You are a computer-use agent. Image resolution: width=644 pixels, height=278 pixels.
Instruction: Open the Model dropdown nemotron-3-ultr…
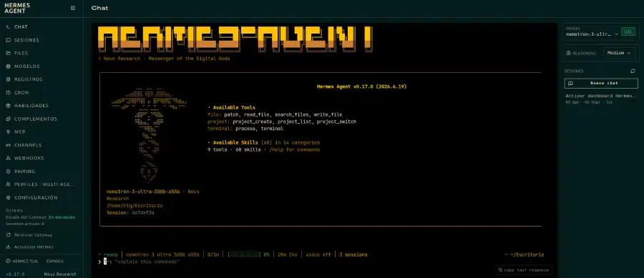(592, 34)
